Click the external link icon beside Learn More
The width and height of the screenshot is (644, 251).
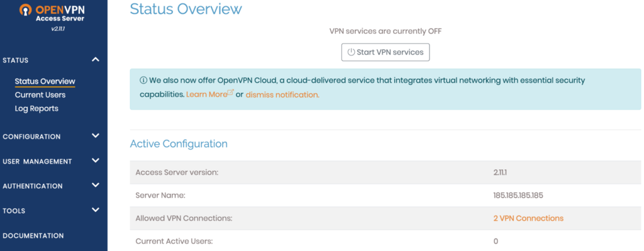tap(230, 93)
